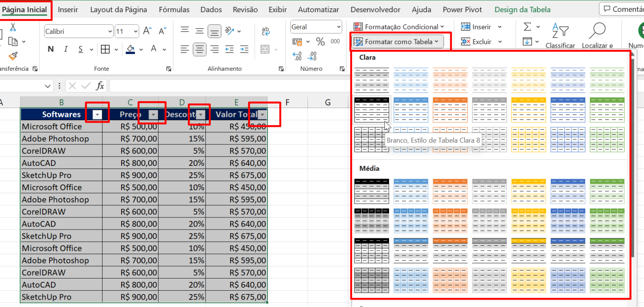The height and width of the screenshot is (307, 644).
Task: Click the Classificar sort button
Action: [560, 35]
